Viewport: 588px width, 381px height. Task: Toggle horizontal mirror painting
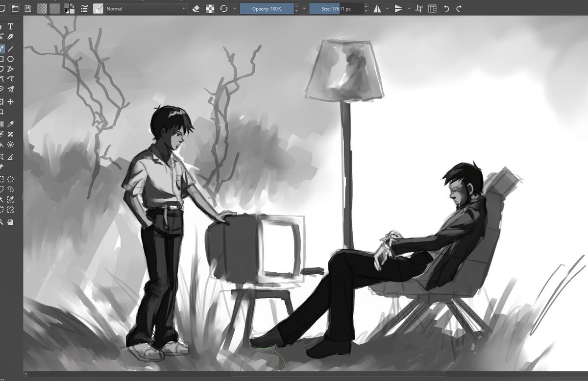coord(377,8)
